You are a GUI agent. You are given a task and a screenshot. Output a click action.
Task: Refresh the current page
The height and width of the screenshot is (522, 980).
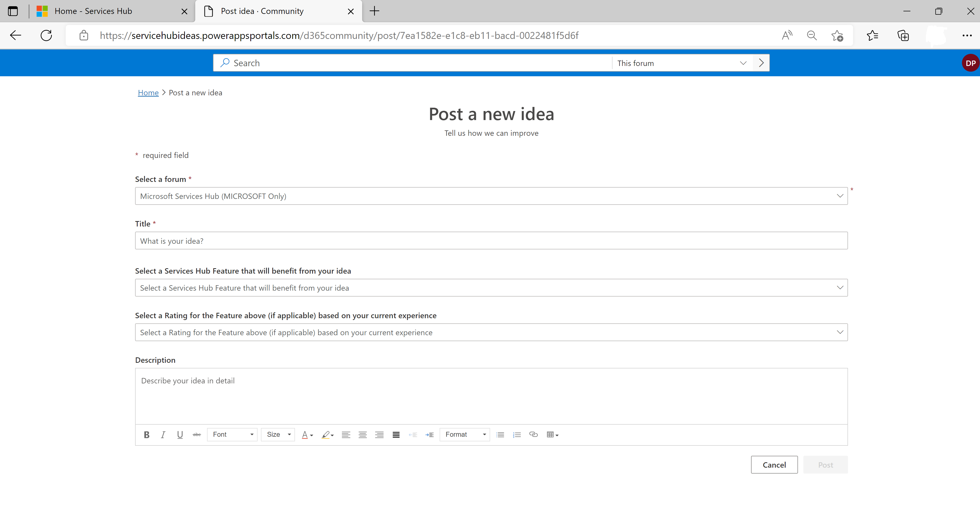[x=46, y=35]
